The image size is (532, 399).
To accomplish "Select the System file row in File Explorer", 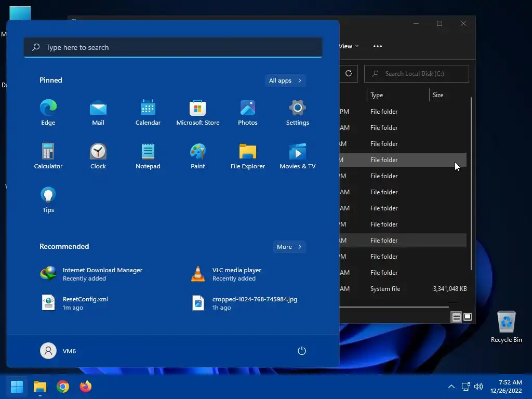I will [403, 289].
